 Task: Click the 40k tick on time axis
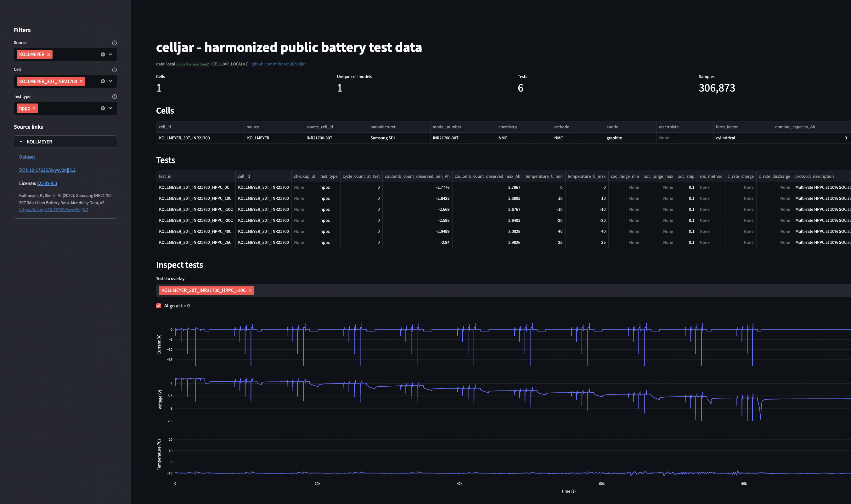pyautogui.click(x=459, y=484)
